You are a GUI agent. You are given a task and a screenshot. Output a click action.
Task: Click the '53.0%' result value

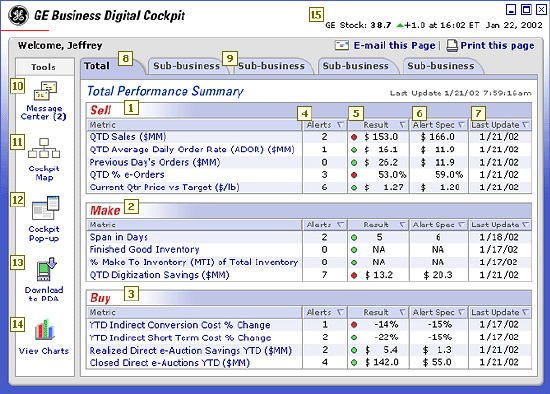[392, 175]
